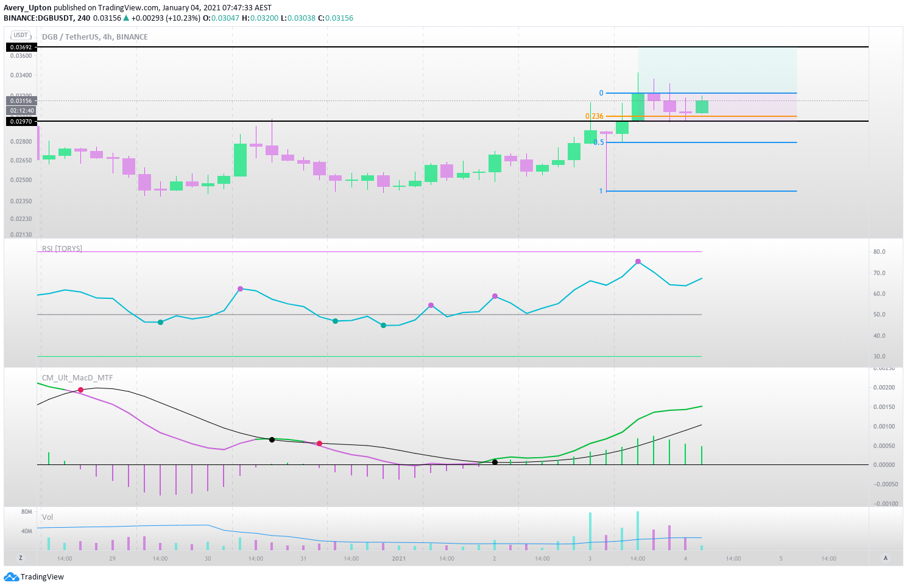907x588 pixels.
Task: Select the DGB / TetherUS, 4h, BINANCE title
Action: [x=95, y=37]
